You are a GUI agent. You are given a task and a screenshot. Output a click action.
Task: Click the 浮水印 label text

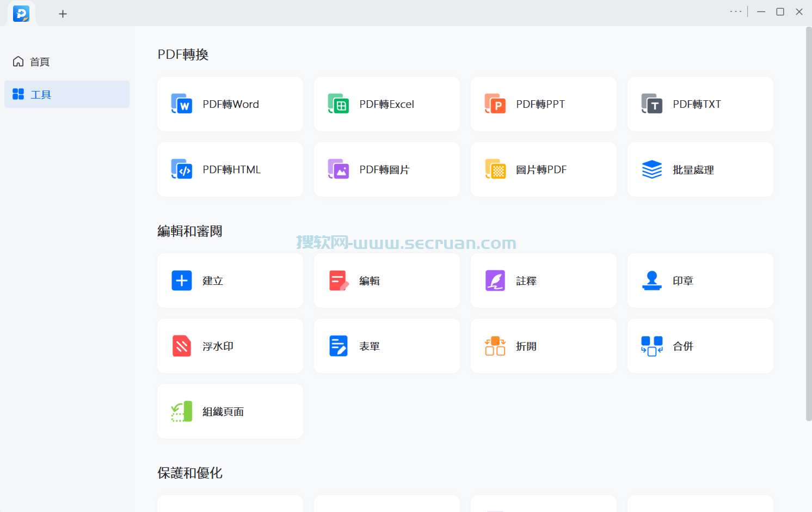tap(218, 346)
